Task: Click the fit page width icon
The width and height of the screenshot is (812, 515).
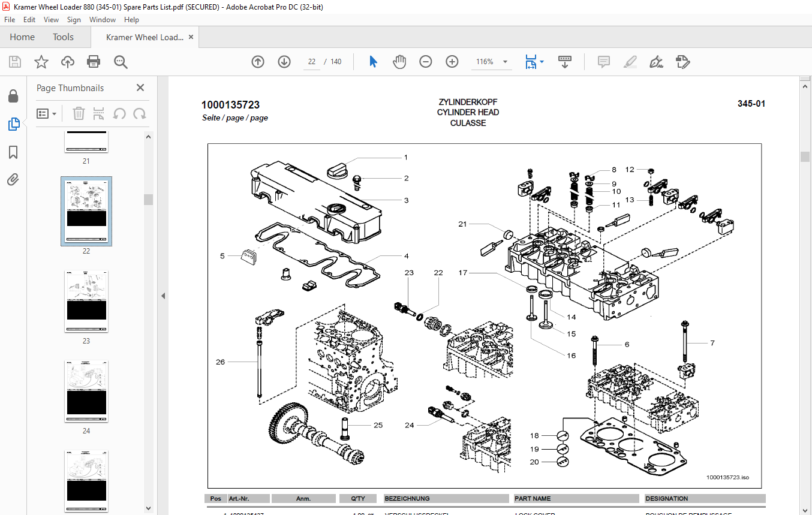Action: tap(531, 62)
